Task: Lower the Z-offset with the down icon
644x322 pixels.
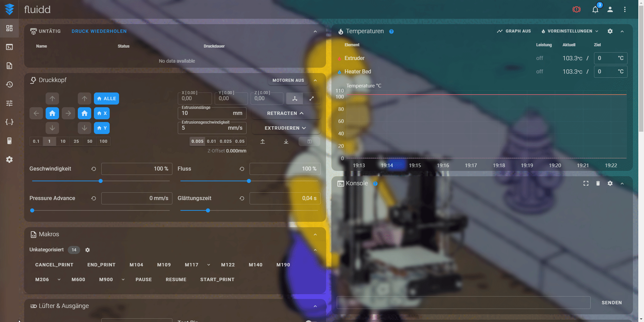Action: [x=286, y=141]
